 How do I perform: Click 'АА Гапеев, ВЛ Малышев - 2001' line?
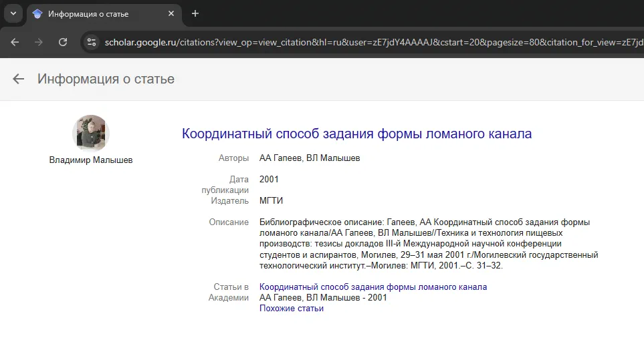323,297
